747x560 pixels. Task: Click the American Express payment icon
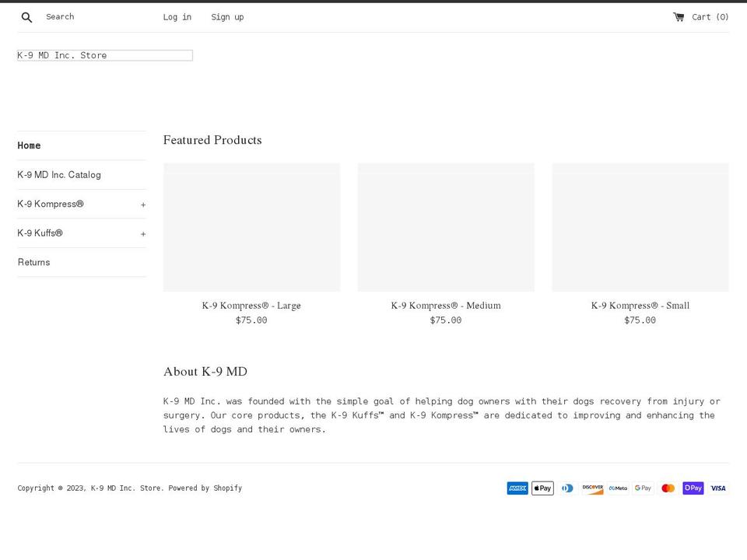517,488
